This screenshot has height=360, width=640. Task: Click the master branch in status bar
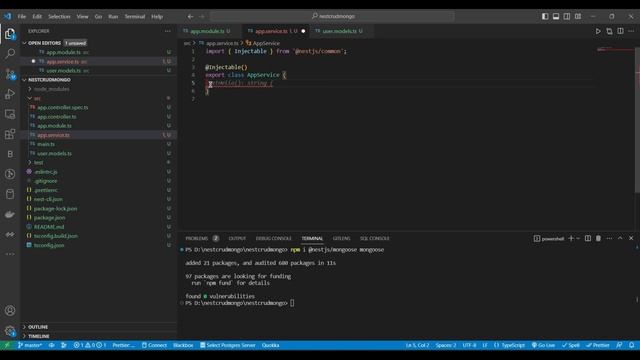coord(30,345)
